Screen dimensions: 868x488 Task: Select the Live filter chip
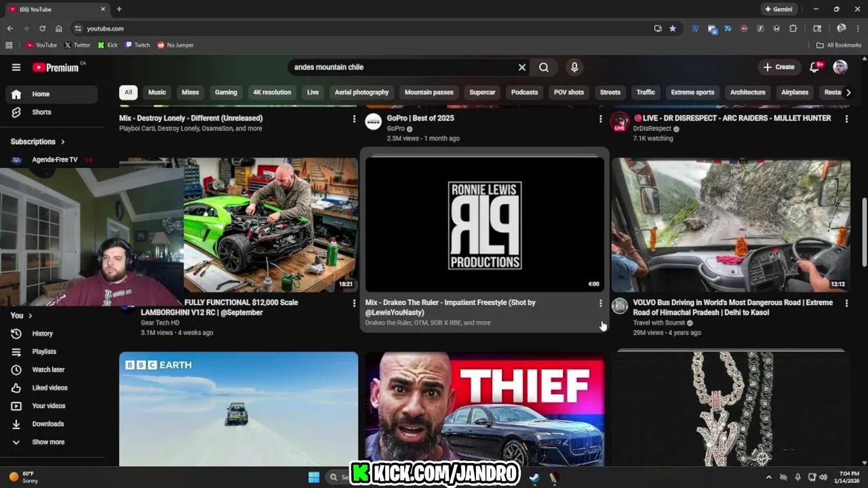(x=313, y=92)
